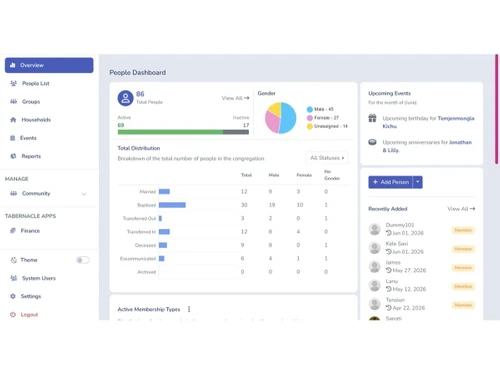This screenshot has width=500, height=375.
Task: Click the Add Person button
Action: (x=390, y=182)
